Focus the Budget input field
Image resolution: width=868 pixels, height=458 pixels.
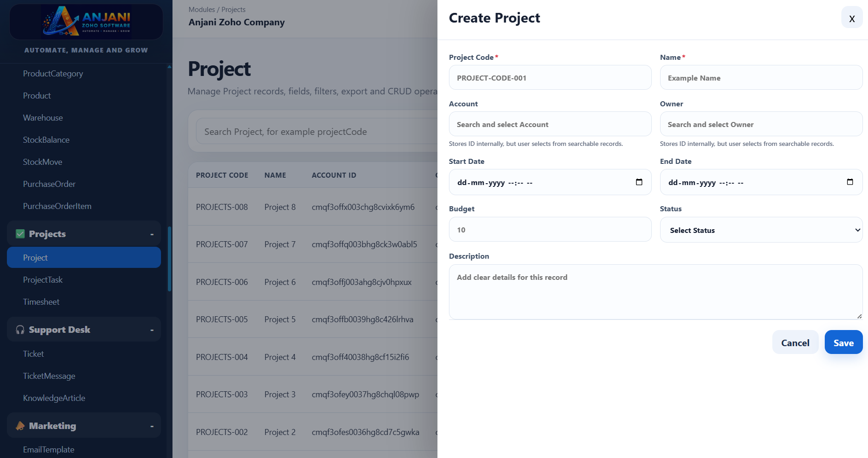[x=550, y=229]
